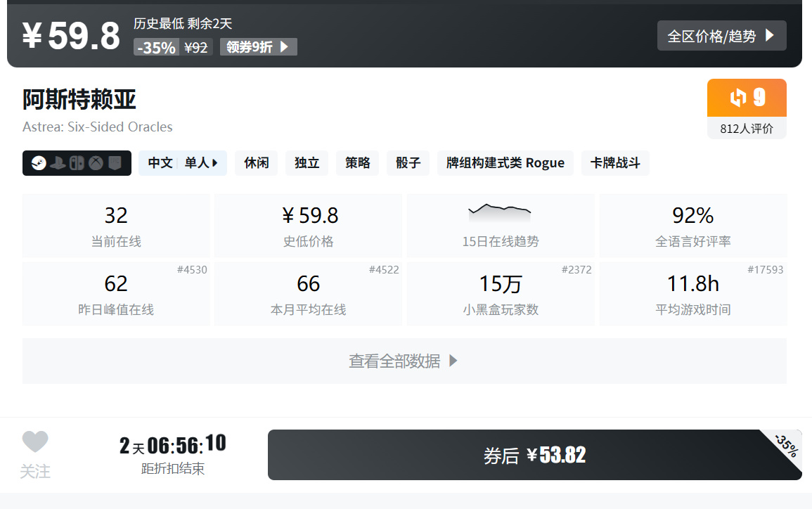Click the 昨日峰值在线 62 stat cell

pos(116,294)
